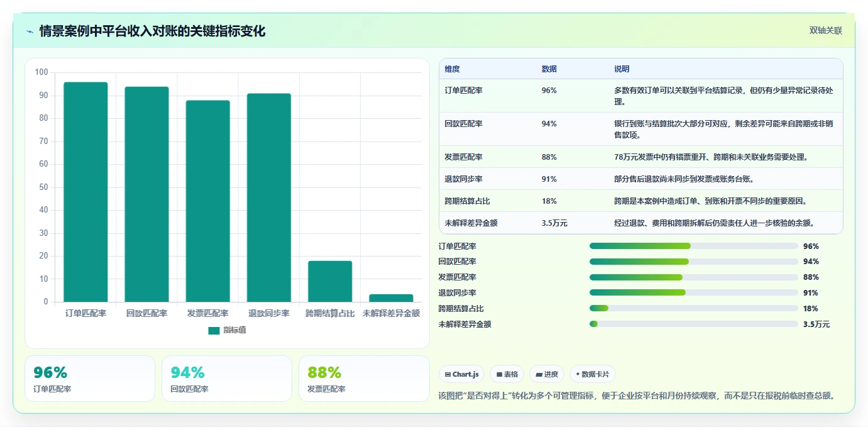Screen dimensions: 868x427
Task: Click the 50 y-axis tick label
Action: point(43,187)
